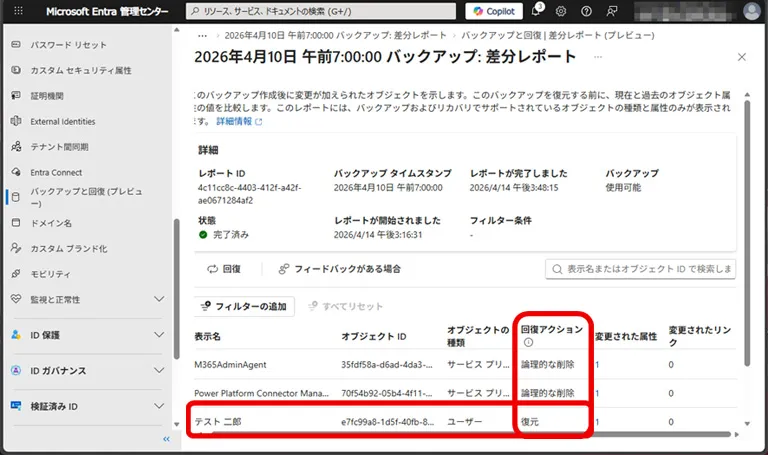The image size is (768, 455).
Task: Click object ID e7fc99a8-1d5f-40fb-8...
Action: point(387,422)
